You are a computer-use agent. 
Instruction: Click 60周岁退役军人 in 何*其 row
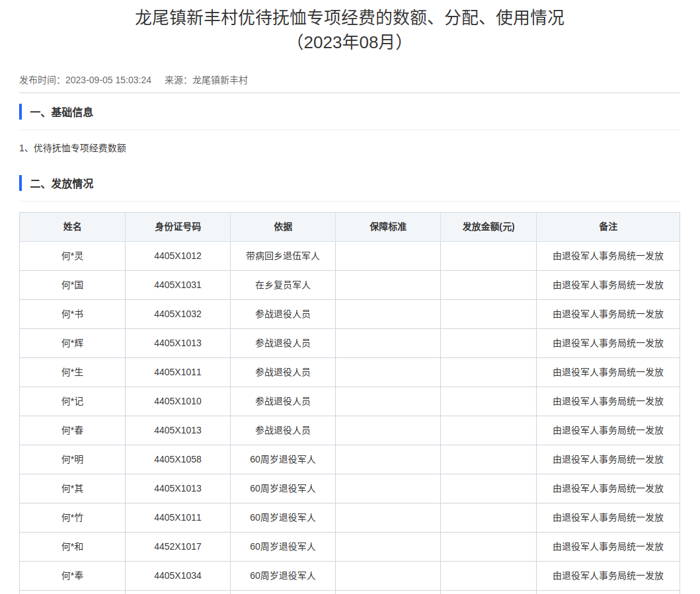pos(283,489)
